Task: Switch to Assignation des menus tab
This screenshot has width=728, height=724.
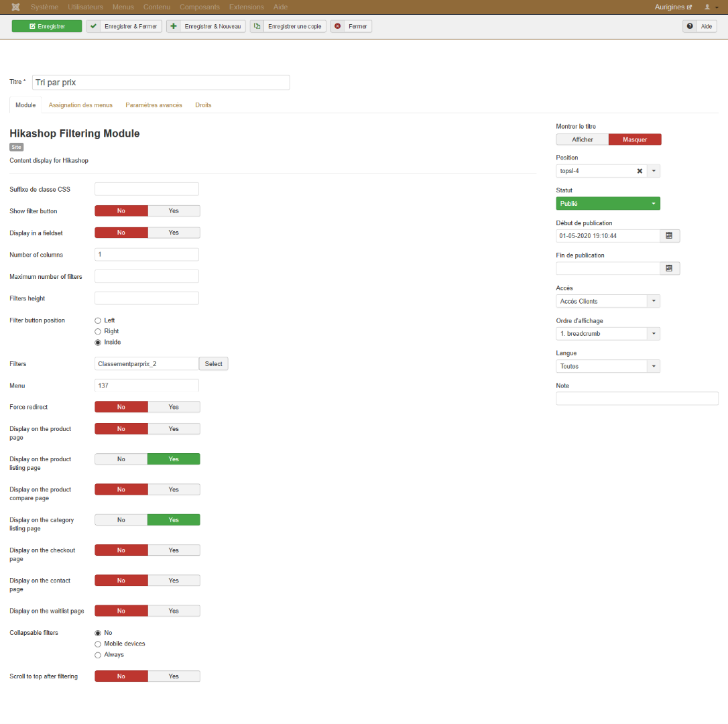Action: click(80, 105)
